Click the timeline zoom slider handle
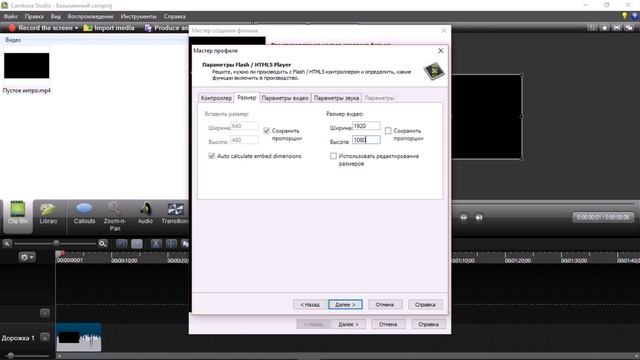The height and width of the screenshot is (360, 640). tap(56, 243)
